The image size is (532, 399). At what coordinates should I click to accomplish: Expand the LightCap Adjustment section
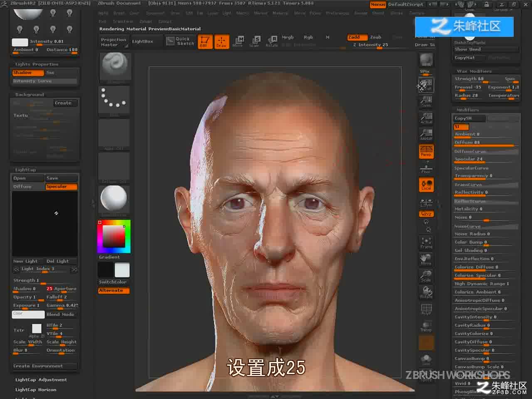41,380
